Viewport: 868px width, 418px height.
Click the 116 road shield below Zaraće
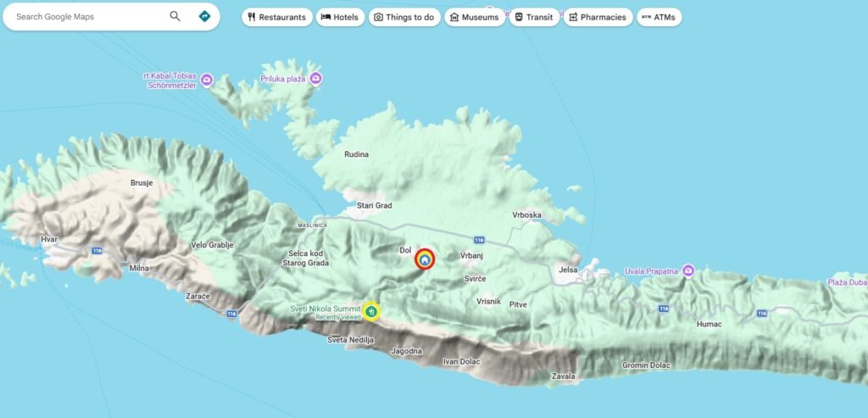(x=231, y=314)
